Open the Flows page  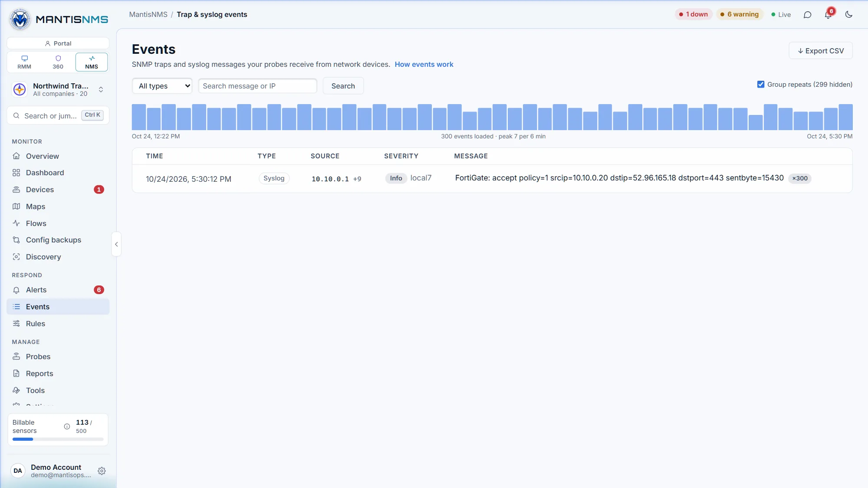(x=58, y=223)
